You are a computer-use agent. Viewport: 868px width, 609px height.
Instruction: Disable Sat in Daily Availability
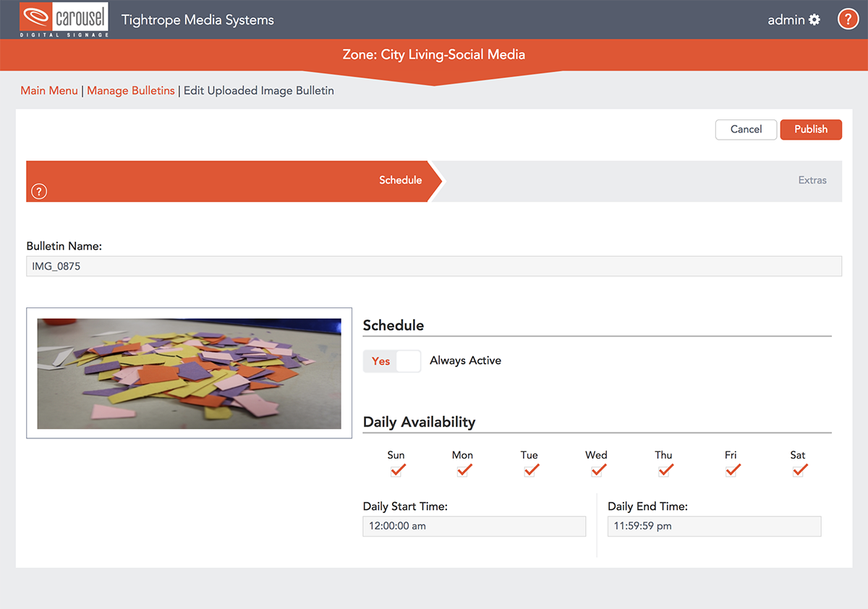(798, 470)
